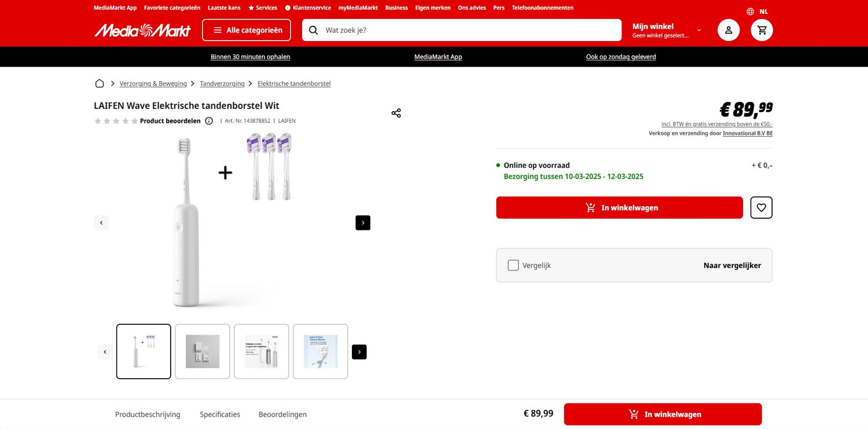Click bottom bar In winkelwagen button
Image resolution: width=868 pixels, height=429 pixels.
point(663,415)
